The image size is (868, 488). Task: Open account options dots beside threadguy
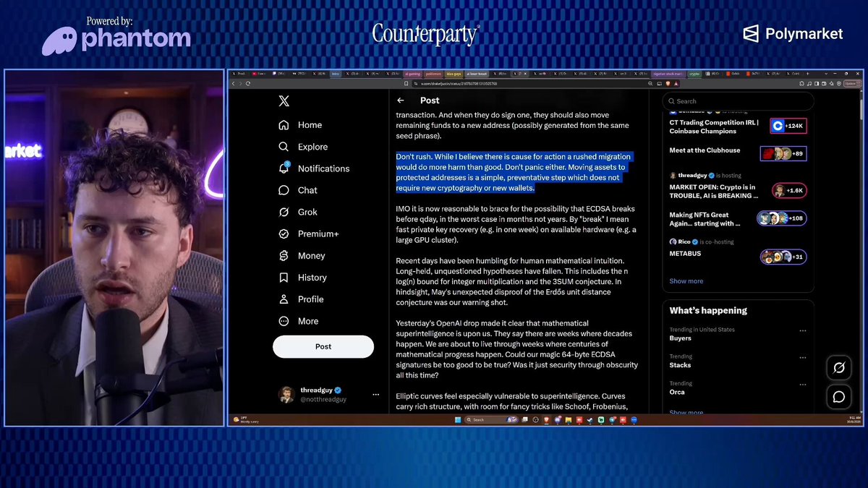tap(375, 395)
